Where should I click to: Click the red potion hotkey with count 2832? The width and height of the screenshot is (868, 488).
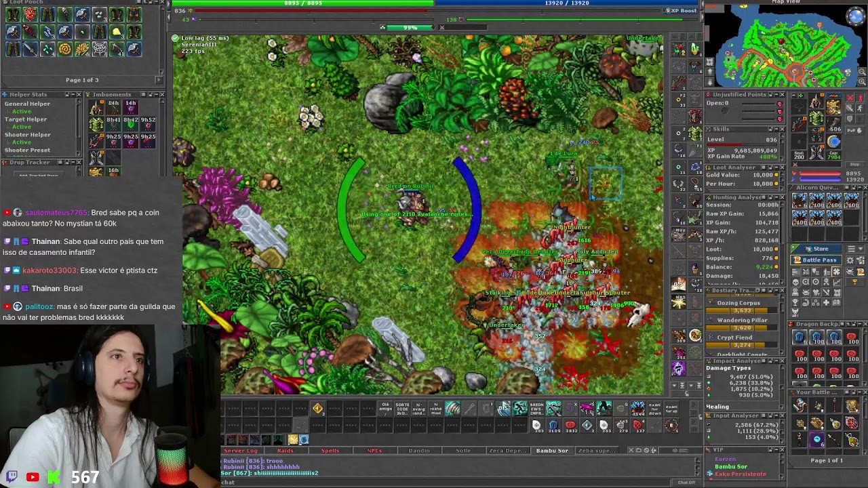coord(570,426)
